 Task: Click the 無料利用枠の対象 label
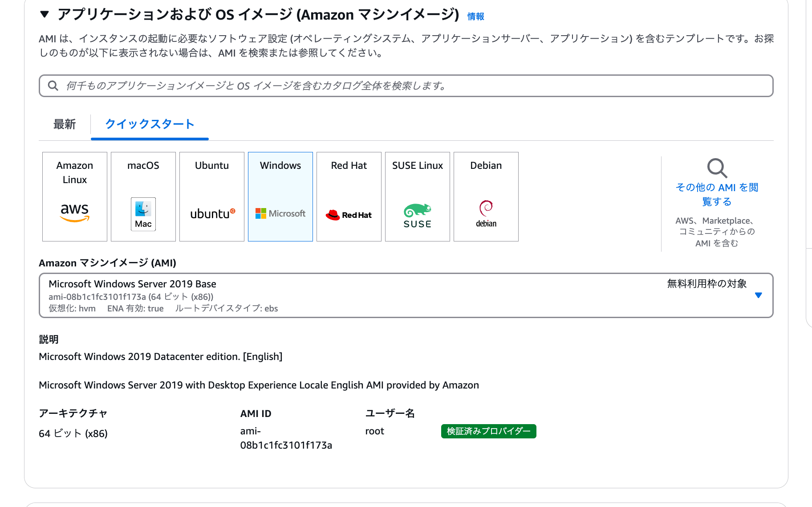[x=707, y=284]
